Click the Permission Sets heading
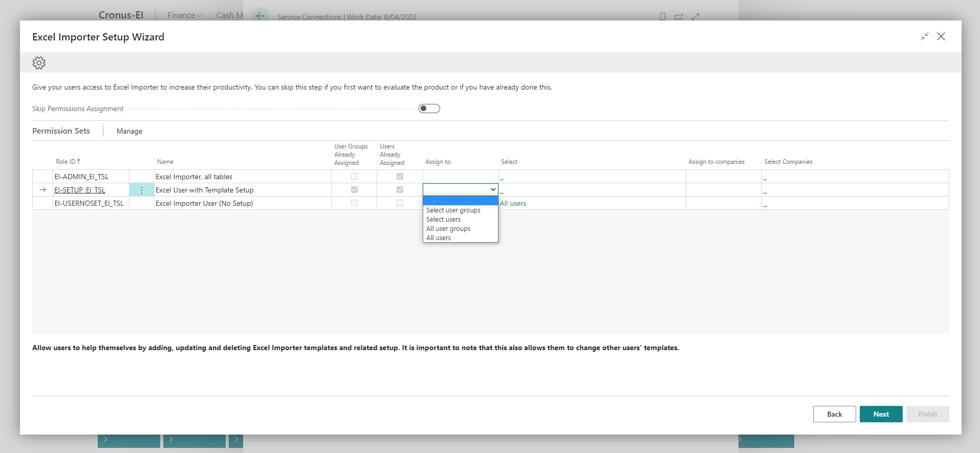 click(x=61, y=131)
